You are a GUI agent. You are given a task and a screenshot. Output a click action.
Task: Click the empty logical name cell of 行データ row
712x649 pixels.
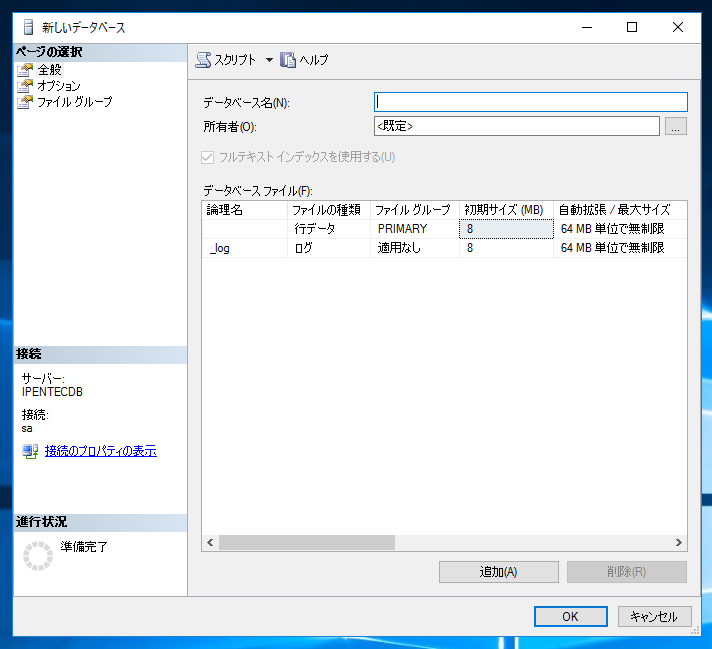click(245, 229)
